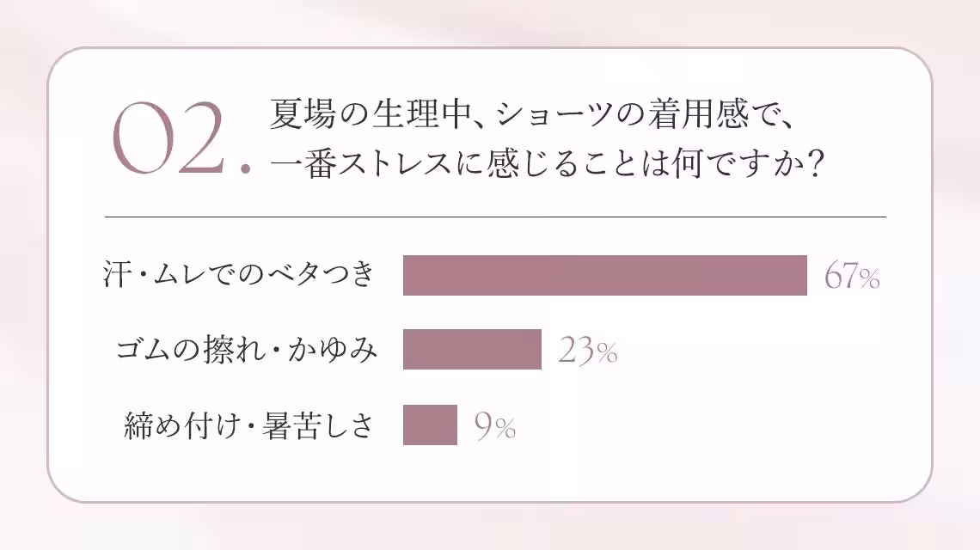This screenshot has height=550, width=980.
Task: Click the period dot after 02
Action: click(246, 168)
